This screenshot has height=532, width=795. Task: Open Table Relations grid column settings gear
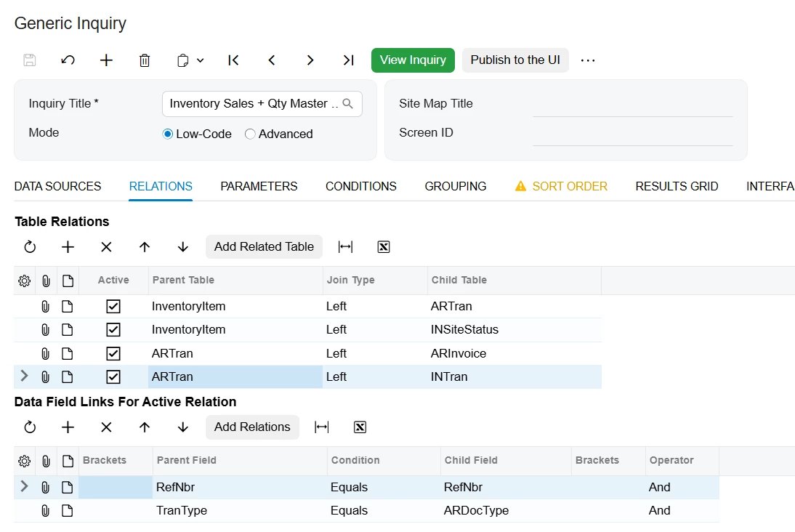[x=24, y=281]
